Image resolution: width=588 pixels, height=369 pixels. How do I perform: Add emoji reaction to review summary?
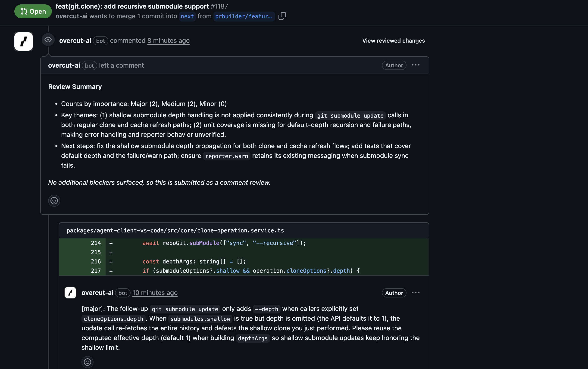[x=54, y=201]
